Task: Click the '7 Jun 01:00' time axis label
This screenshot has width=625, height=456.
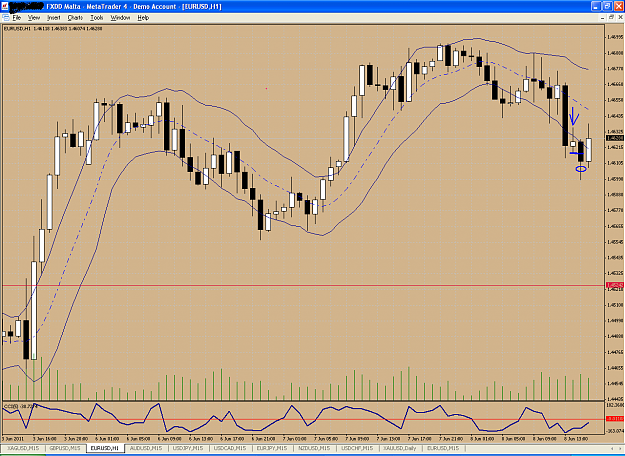Action: pos(295,438)
